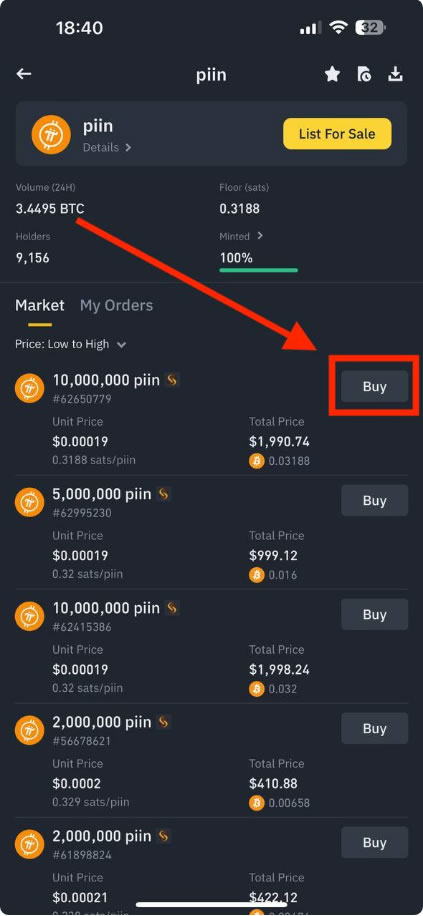Buy the listing #56678621

375,728
